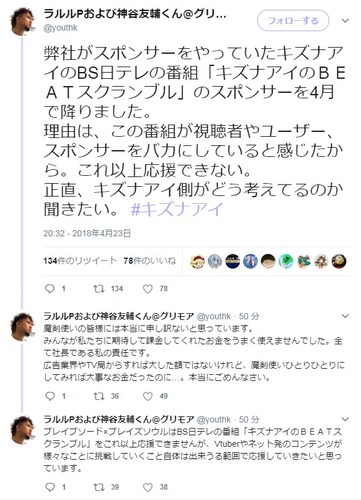Image resolution: width=361 pixels, height=500 pixels.
Task: Open the #キズナアイ hashtag link
Action: coord(177,209)
